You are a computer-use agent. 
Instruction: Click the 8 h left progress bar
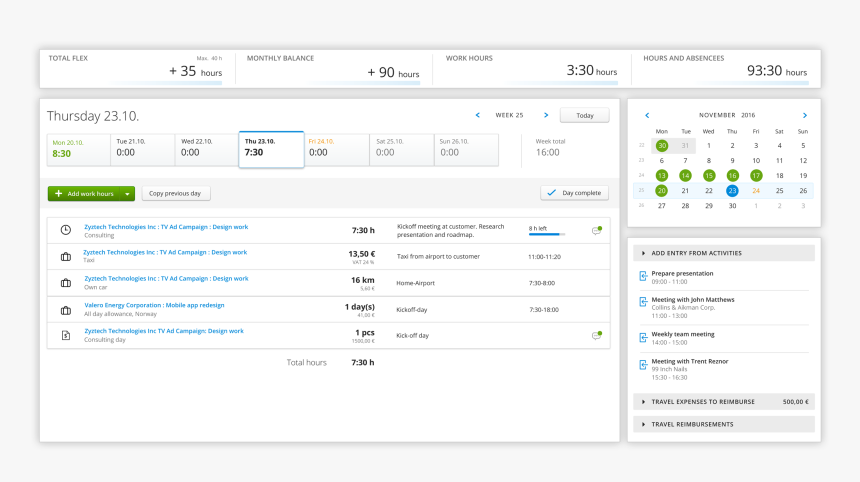[546, 234]
